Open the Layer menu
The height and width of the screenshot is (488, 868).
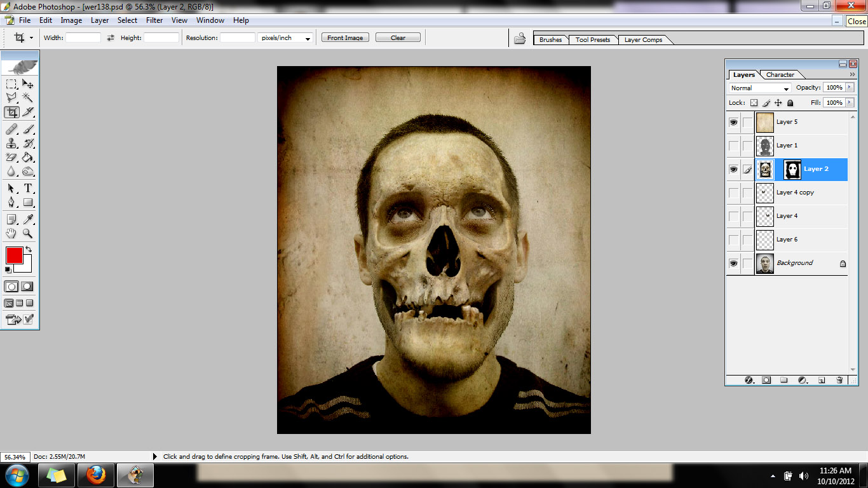(100, 20)
